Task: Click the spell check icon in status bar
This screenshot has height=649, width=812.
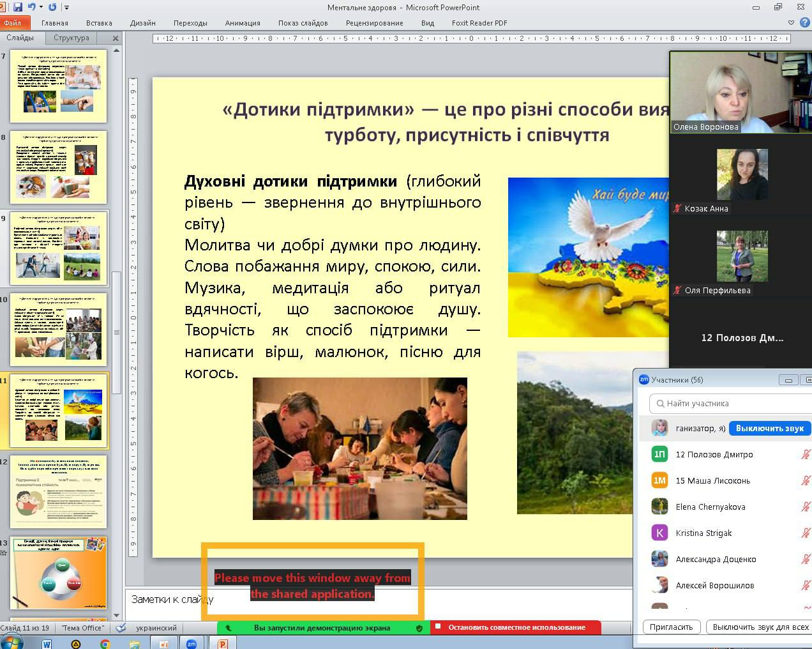Action: 121,628
